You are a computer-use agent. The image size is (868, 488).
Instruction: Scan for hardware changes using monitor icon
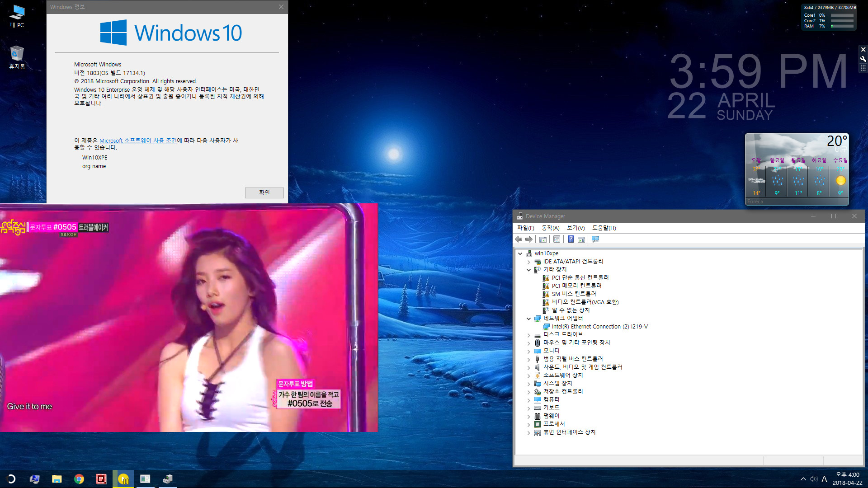pos(595,239)
